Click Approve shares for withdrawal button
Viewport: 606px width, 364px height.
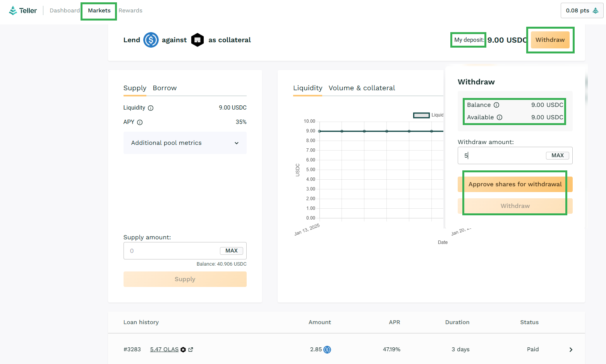click(x=515, y=184)
